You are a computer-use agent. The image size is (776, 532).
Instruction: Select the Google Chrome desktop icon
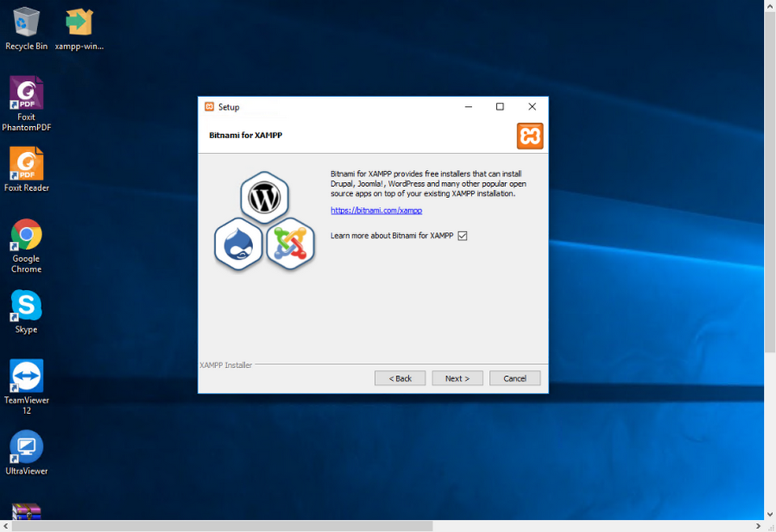click(x=26, y=246)
